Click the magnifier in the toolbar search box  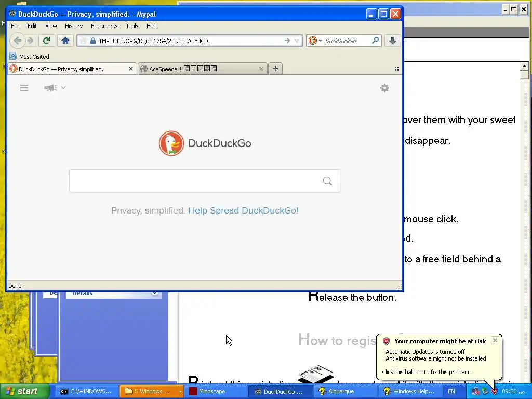375,41
